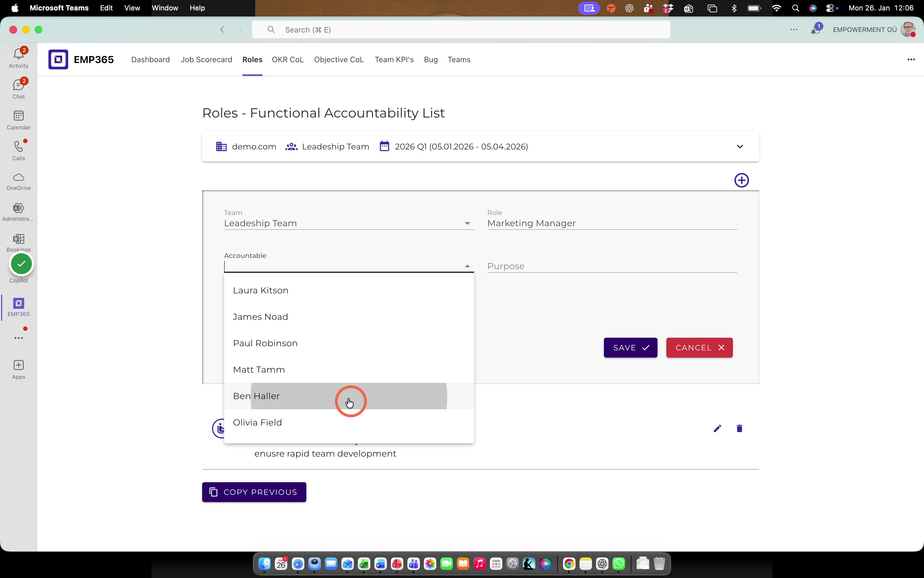Image resolution: width=924 pixels, height=578 pixels.
Task: Click the Role field Marketing Manager
Action: (612, 223)
